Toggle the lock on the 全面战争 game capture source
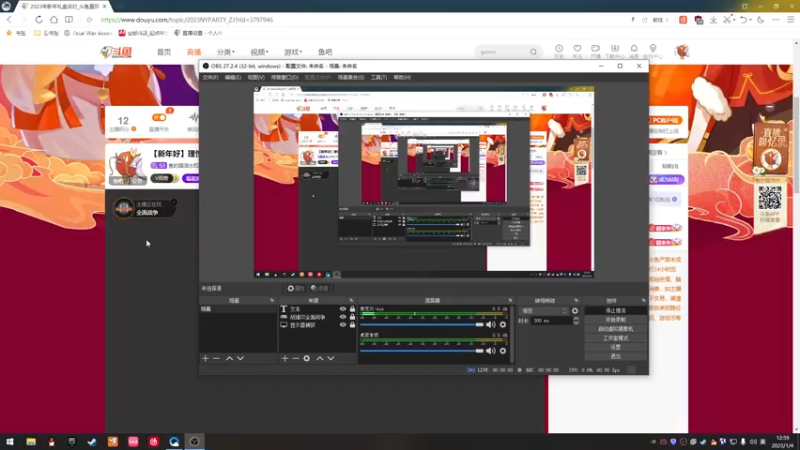This screenshot has height=450, width=800. click(352, 317)
